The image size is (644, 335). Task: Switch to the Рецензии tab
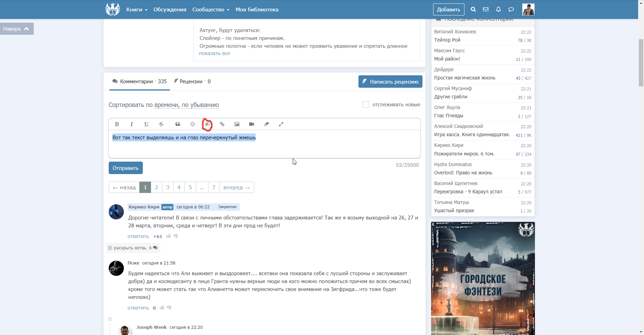(x=191, y=82)
